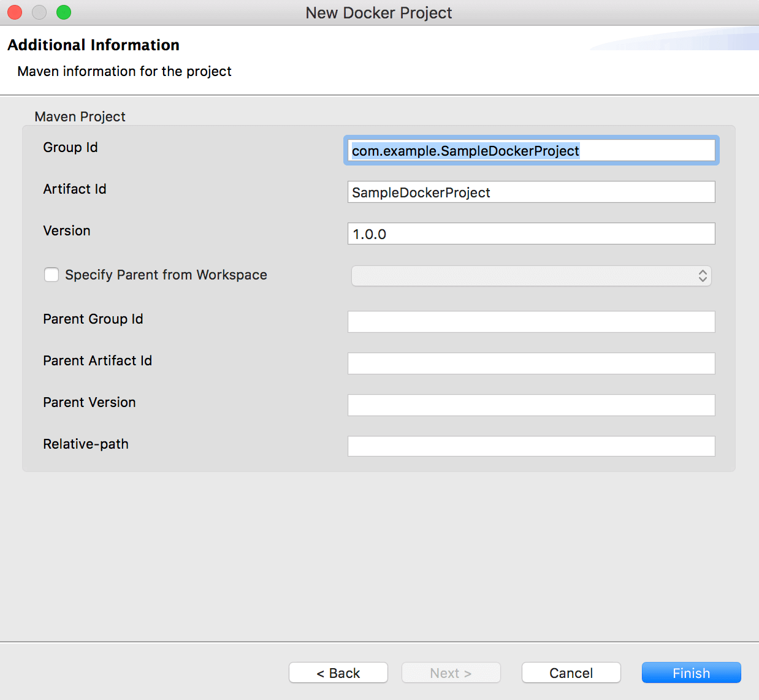
Task: Click the Maven Project group title
Action: [x=80, y=116]
